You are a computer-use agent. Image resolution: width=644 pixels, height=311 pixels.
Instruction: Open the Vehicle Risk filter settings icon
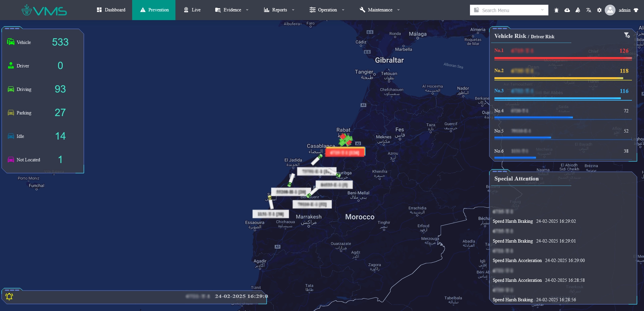point(627,35)
